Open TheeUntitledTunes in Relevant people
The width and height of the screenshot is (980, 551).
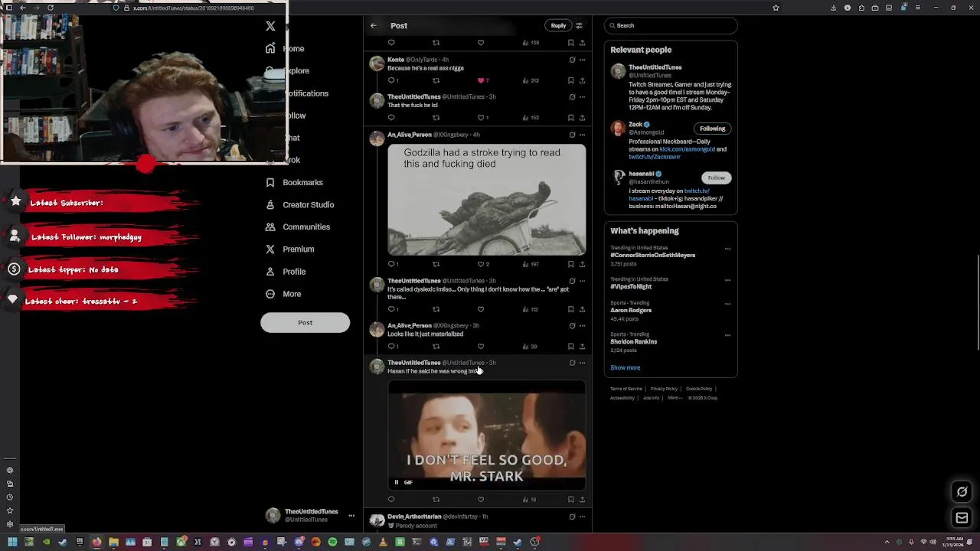(x=655, y=67)
